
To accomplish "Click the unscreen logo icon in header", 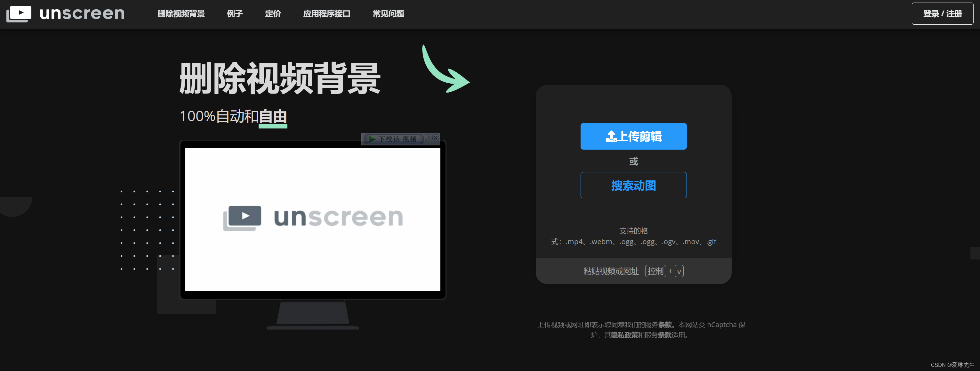I will pyautogui.click(x=19, y=14).
